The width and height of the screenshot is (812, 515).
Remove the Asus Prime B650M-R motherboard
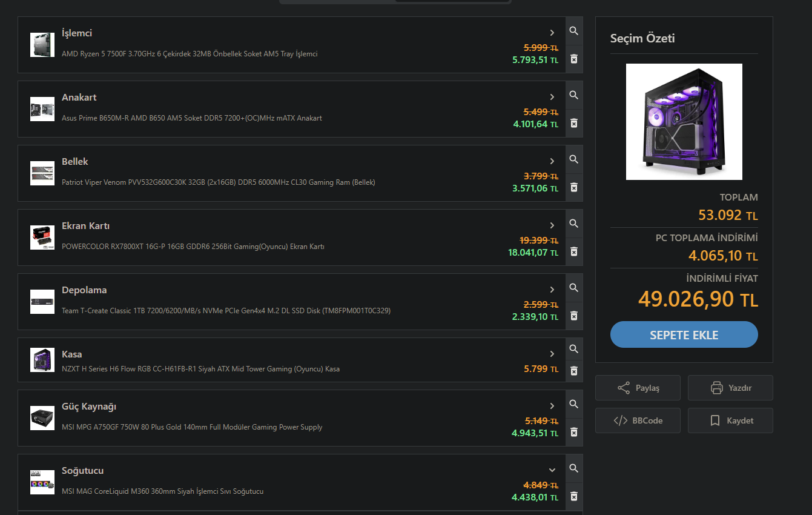pyautogui.click(x=573, y=123)
